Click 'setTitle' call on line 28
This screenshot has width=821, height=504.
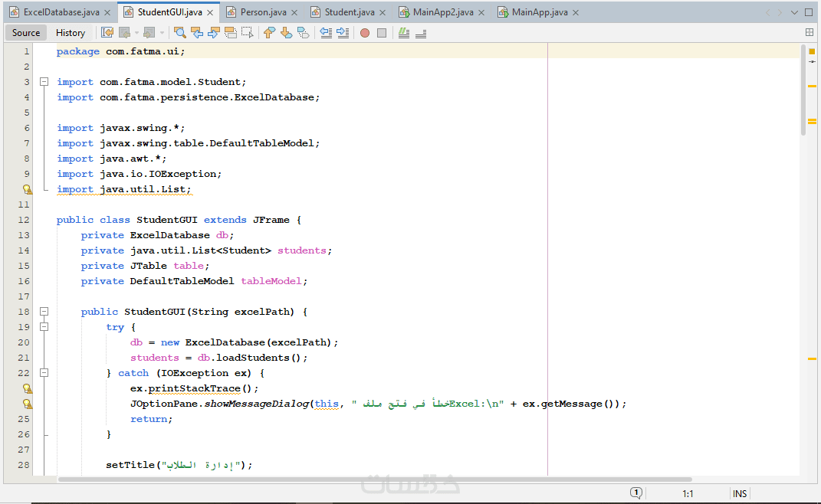pos(130,465)
